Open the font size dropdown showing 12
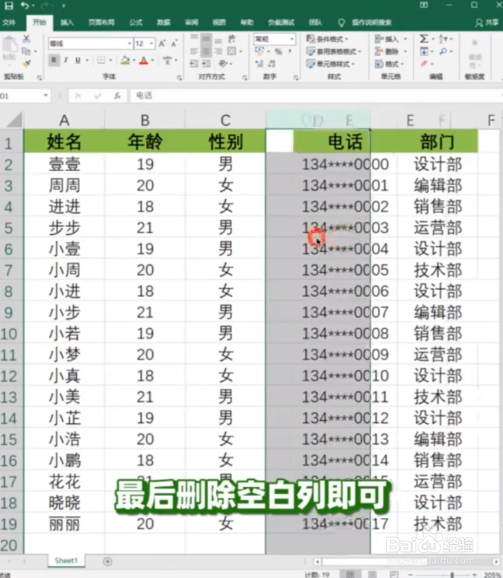Viewport: 503px width, 578px height. pos(151,43)
